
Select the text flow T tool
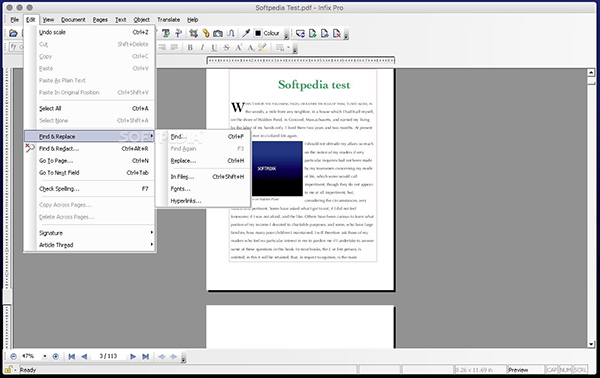coord(178,33)
